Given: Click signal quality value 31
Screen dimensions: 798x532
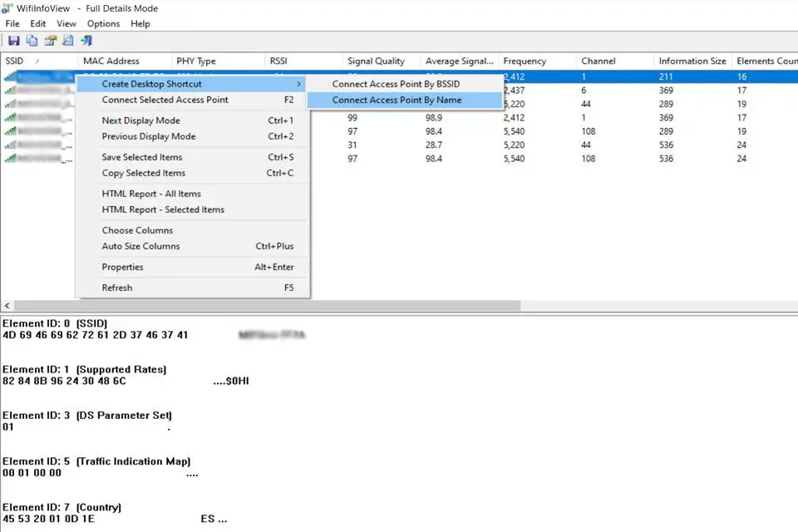Looking at the screenshot, I should (x=352, y=145).
